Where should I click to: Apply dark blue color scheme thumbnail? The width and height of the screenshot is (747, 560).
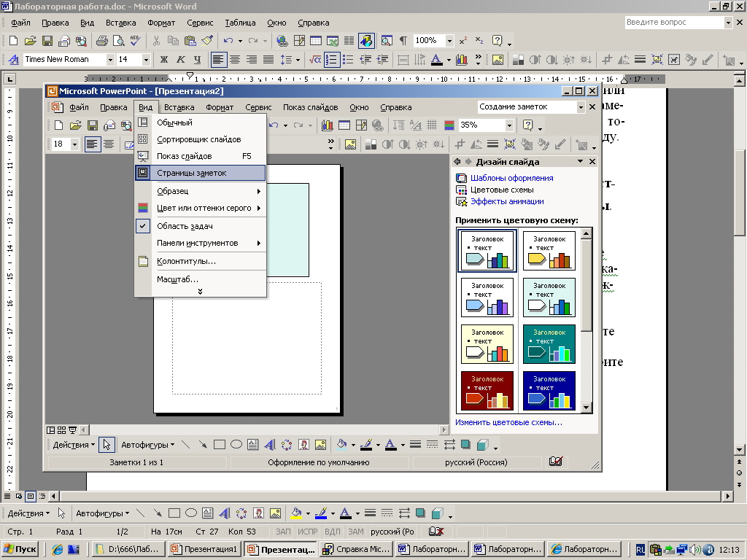tap(549, 391)
